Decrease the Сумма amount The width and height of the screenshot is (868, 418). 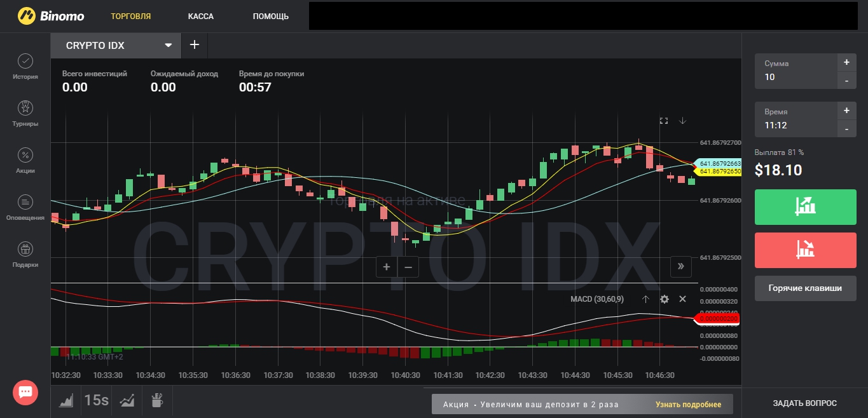846,80
